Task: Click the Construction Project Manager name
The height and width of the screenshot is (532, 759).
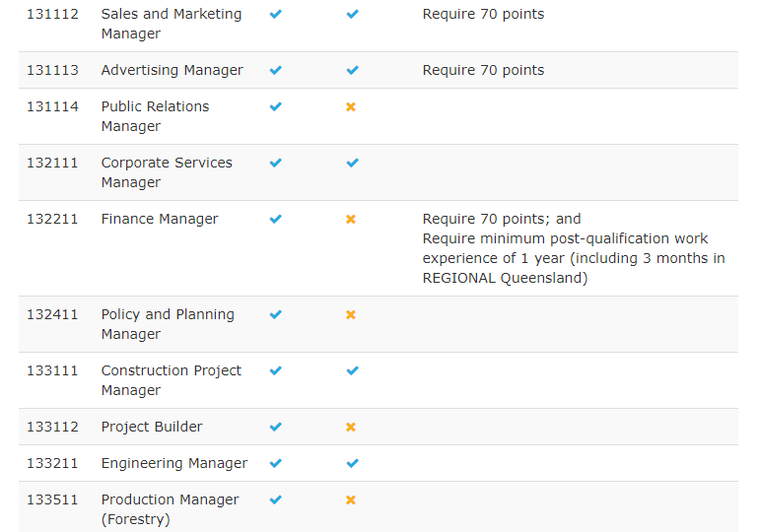Action: (172, 380)
